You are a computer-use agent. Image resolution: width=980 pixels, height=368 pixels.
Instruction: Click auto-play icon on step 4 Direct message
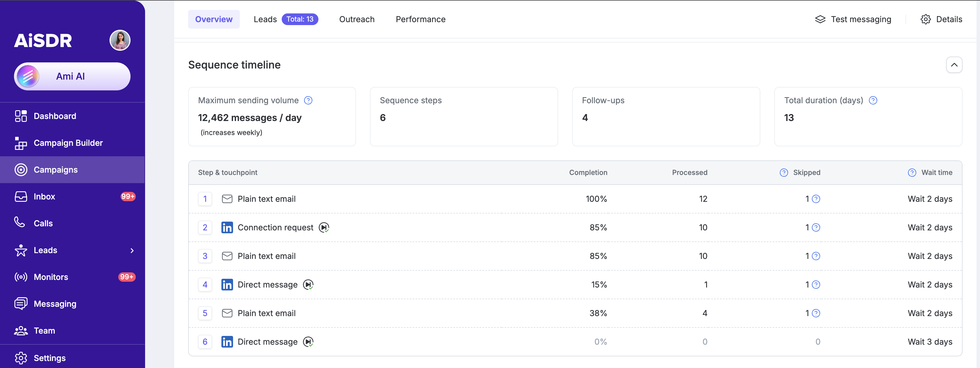[x=308, y=285]
